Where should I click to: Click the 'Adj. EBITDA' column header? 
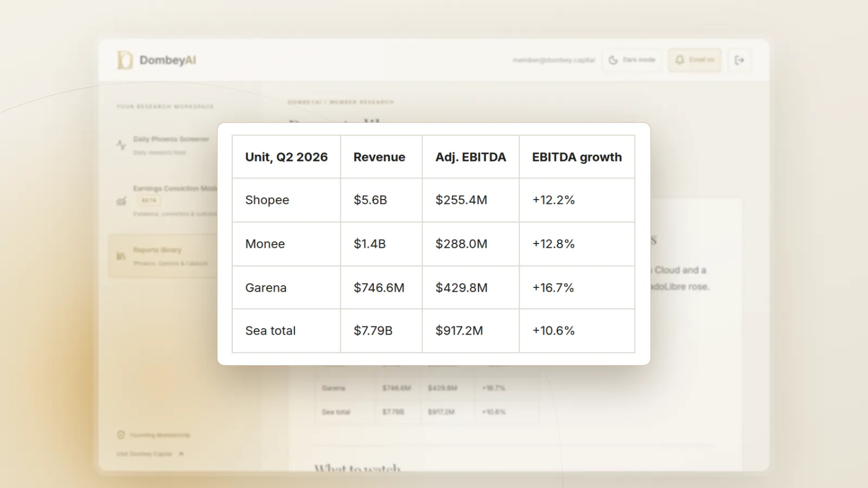coord(471,157)
